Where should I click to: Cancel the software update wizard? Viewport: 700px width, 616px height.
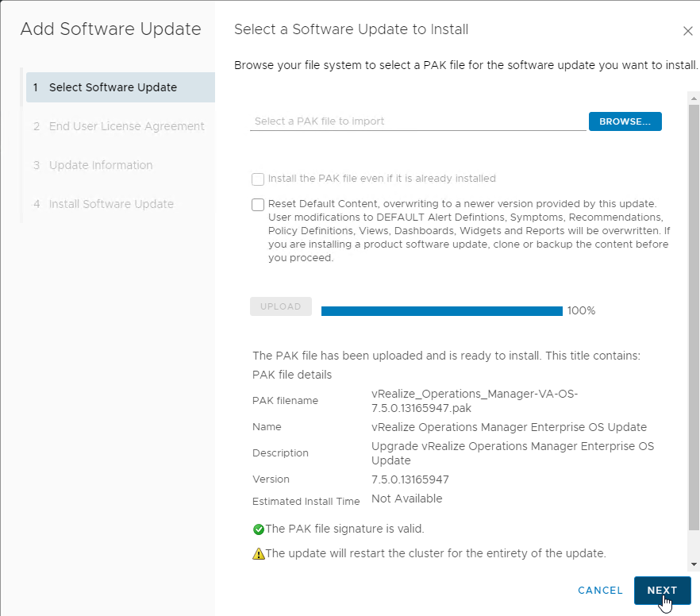tap(600, 591)
